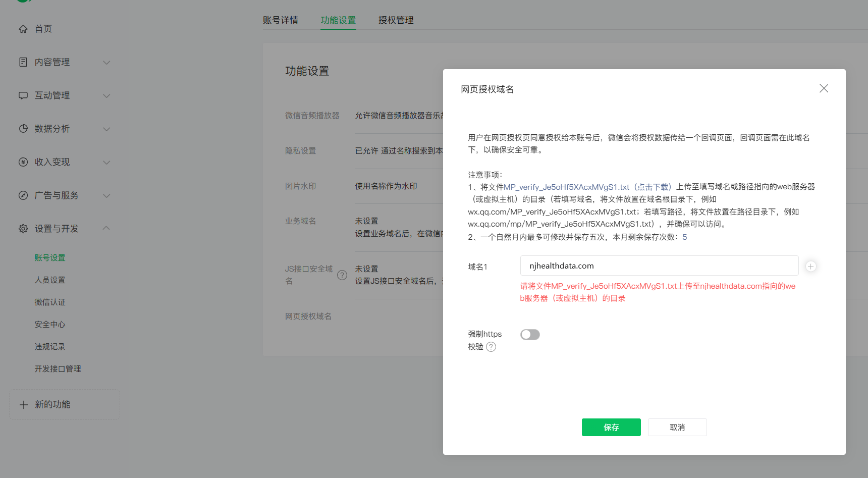The height and width of the screenshot is (478, 868).
Task: Open 开发接口管理 in the sidebar
Action: [58, 369]
